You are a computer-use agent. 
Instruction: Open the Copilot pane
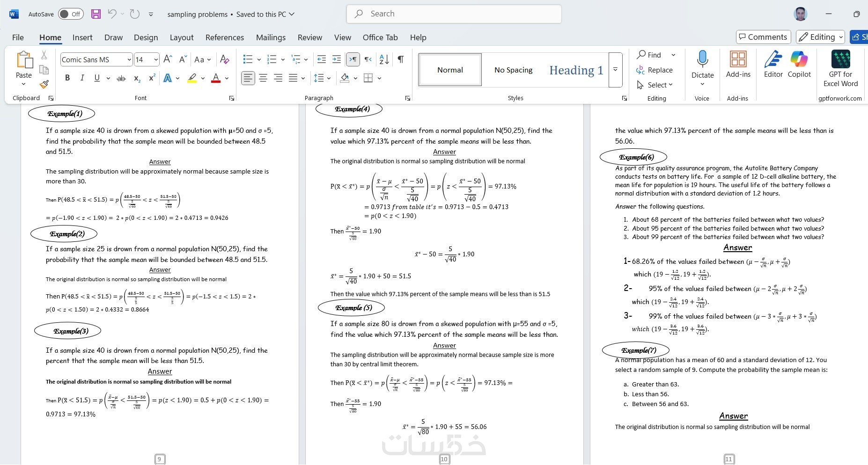(799, 65)
